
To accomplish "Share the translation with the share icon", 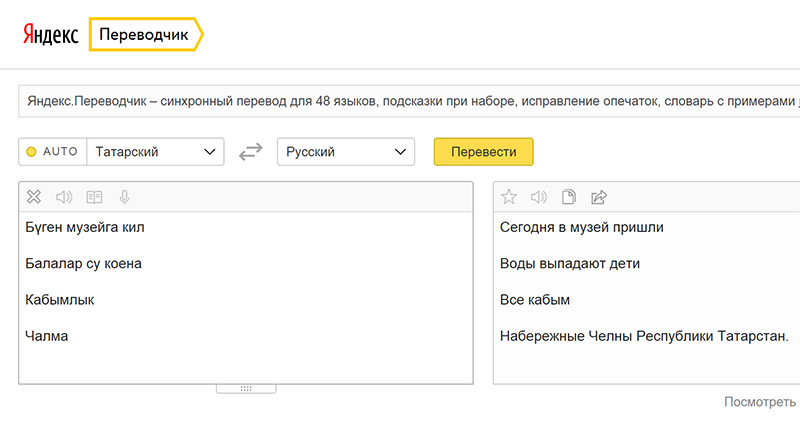I will coord(599,197).
